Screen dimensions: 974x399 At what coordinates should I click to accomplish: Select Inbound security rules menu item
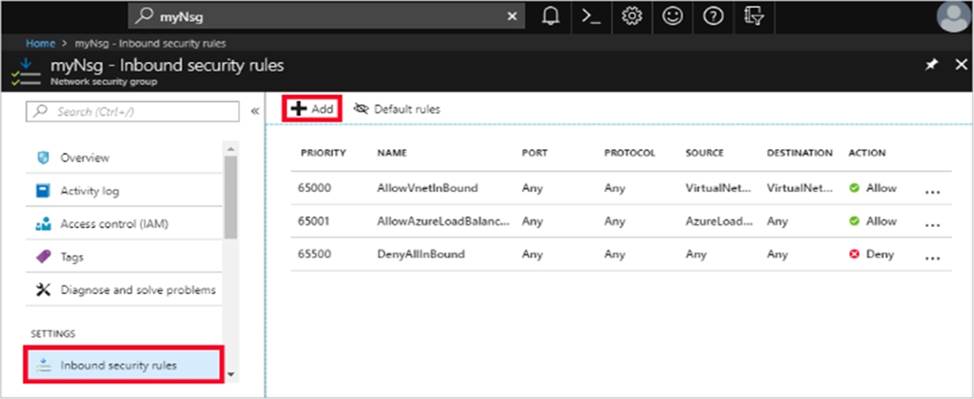124,365
